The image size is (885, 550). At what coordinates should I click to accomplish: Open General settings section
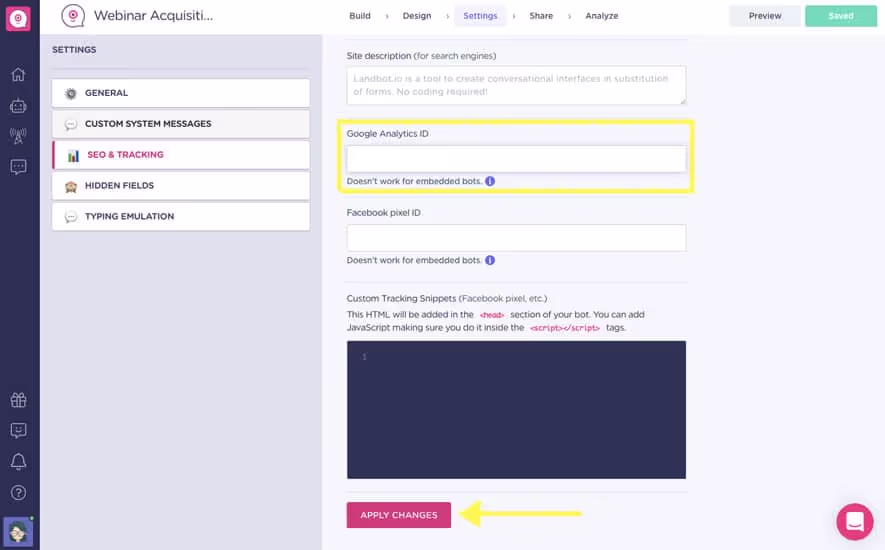click(x=181, y=93)
